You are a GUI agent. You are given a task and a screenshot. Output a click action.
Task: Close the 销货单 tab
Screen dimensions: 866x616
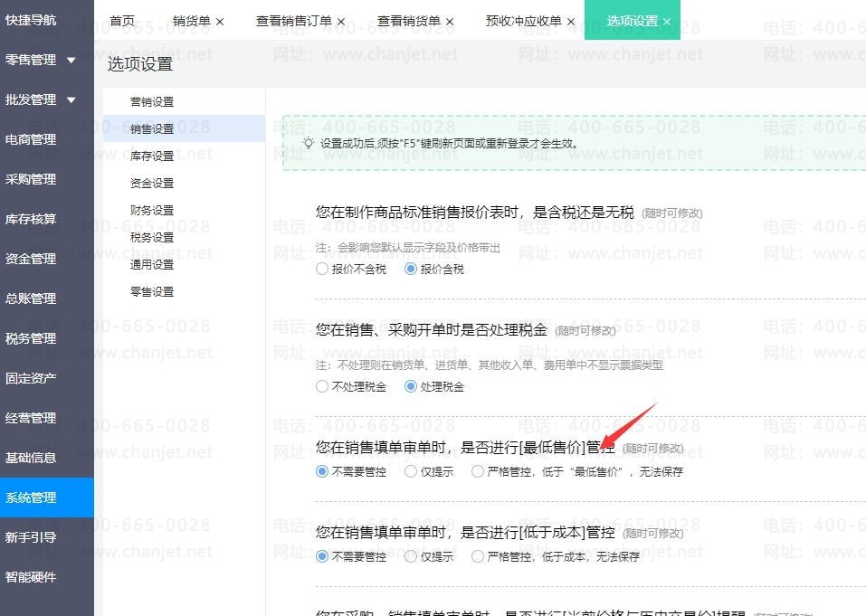[x=220, y=21]
